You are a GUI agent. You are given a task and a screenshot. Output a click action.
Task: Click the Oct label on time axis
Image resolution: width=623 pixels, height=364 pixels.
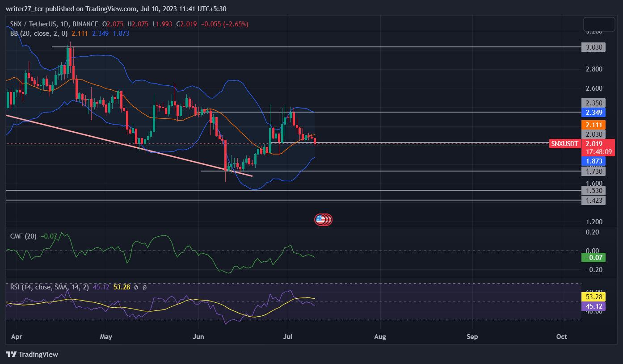tap(562, 336)
